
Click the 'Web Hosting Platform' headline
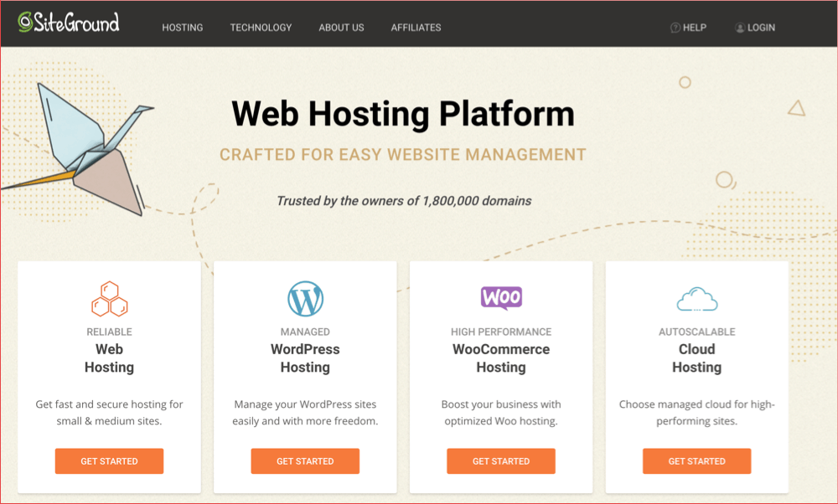[x=403, y=114]
